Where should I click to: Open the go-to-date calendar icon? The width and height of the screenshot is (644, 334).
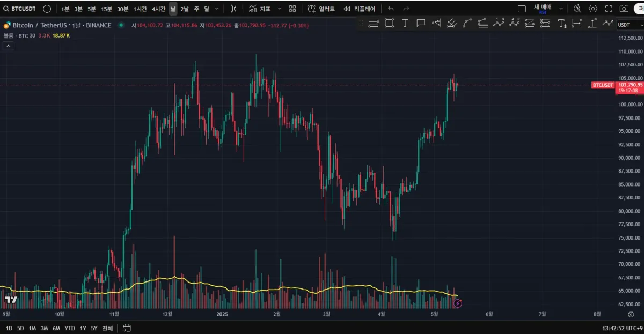127,328
